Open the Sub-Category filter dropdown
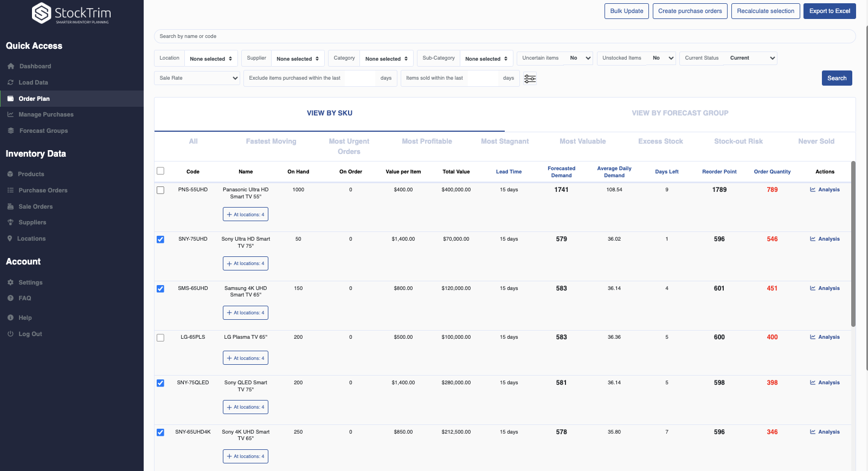Image resolution: width=868 pixels, height=471 pixels. tap(486, 59)
